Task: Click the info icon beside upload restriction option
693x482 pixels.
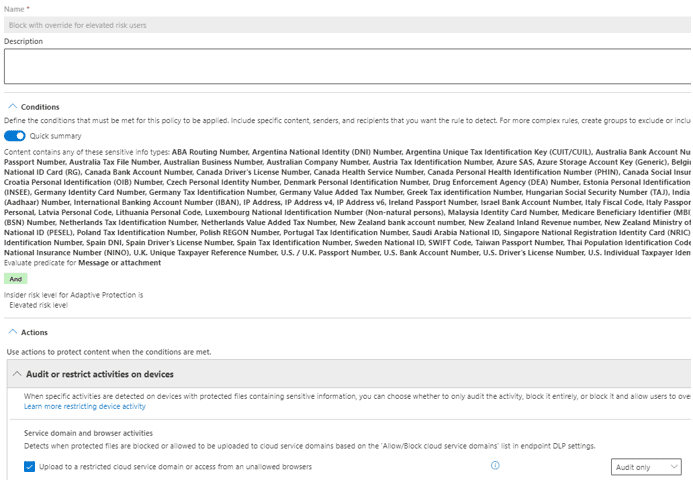Action: pos(495,465)
